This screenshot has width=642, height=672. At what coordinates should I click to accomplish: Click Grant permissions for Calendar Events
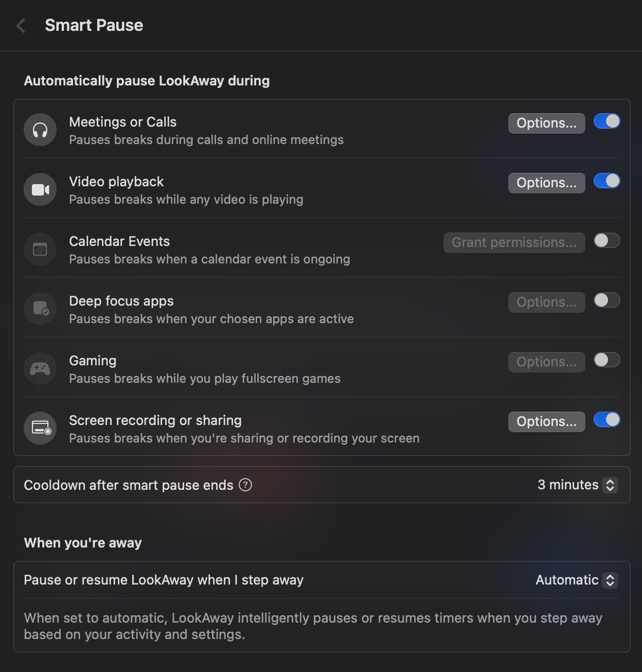tap(514, 243)
